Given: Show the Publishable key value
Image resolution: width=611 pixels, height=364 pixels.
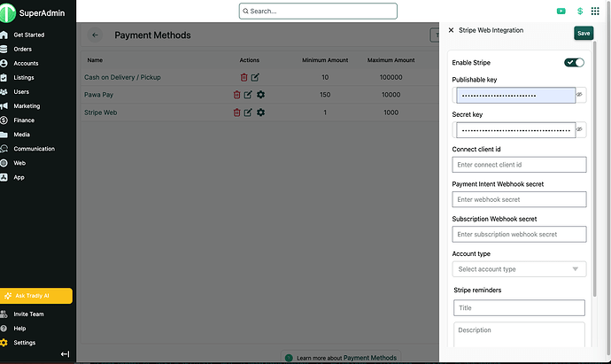Looking at the screenshot, I should tap(580, 94).
